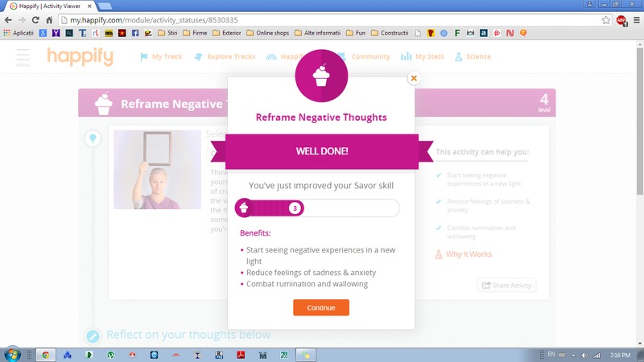Open the Explore Tracks tab

(225, 56)
